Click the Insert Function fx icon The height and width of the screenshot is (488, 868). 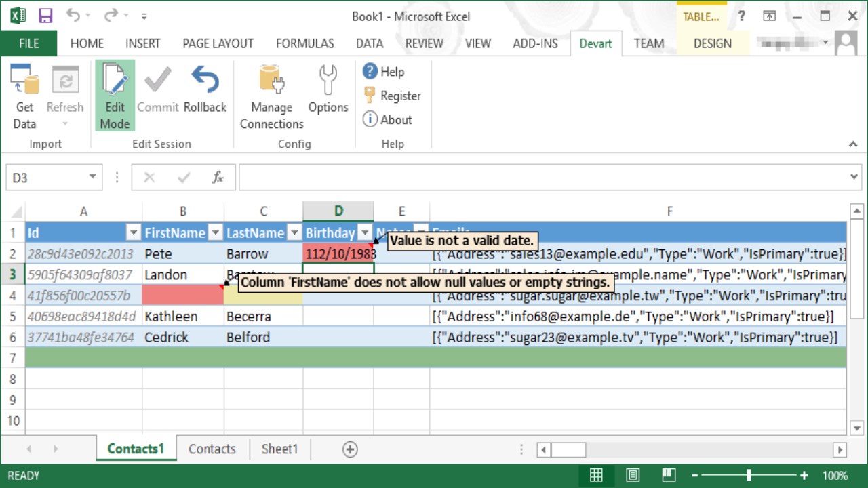[218, 178]
